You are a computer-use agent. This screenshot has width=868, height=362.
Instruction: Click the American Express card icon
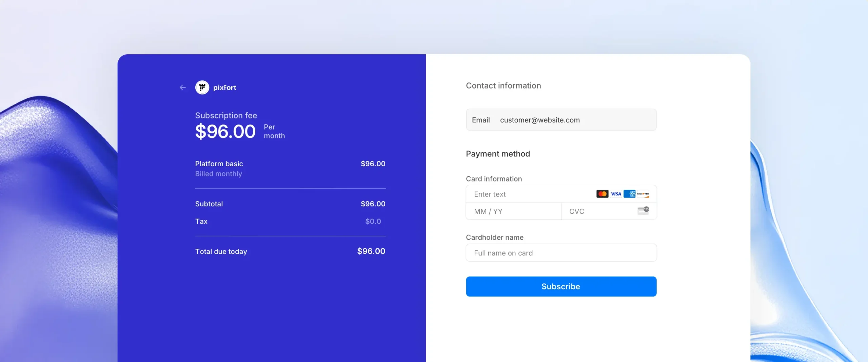tap(630, 194)
